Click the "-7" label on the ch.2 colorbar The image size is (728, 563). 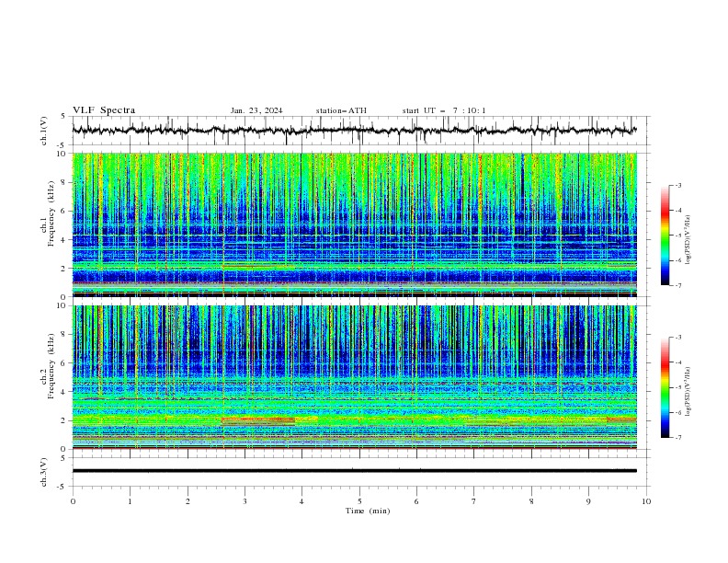coord(677,438)
